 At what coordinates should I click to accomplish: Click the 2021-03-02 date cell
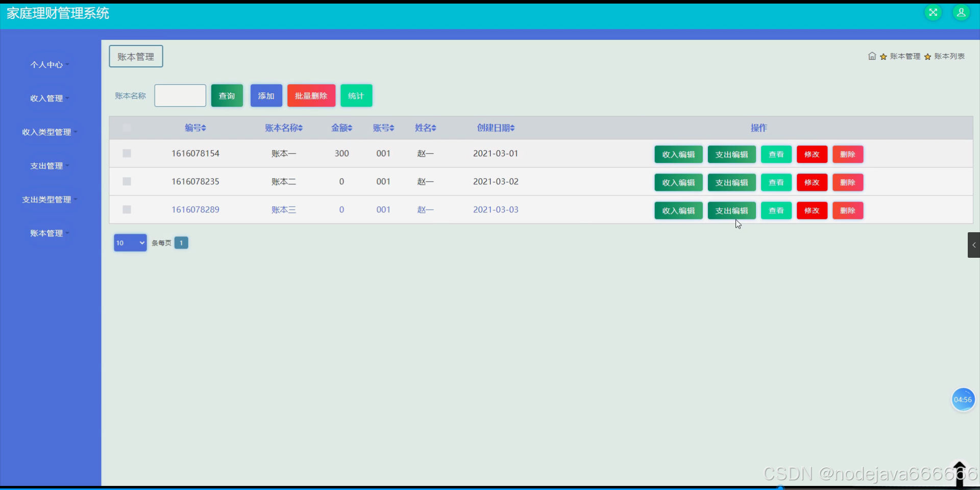click(x=496, y=181)
